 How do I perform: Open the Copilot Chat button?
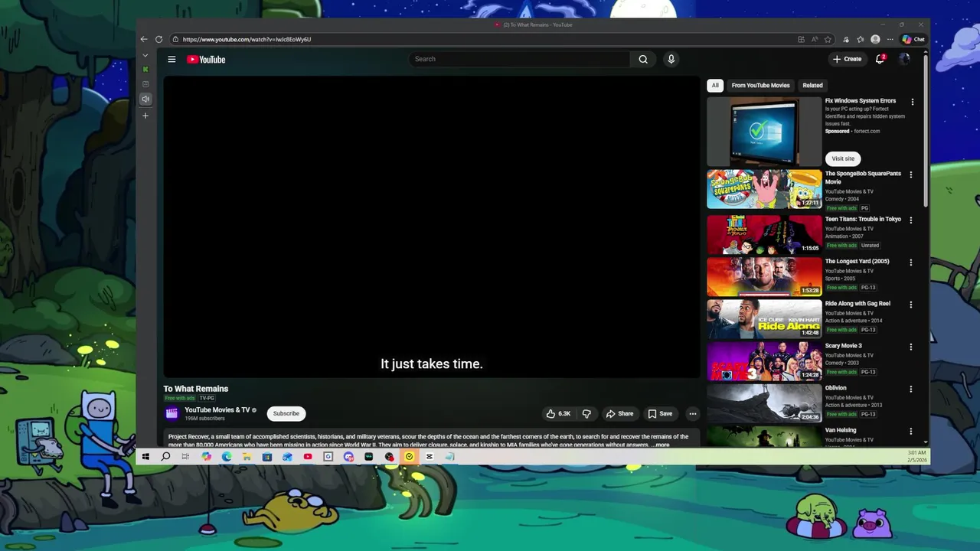(913, 39)
